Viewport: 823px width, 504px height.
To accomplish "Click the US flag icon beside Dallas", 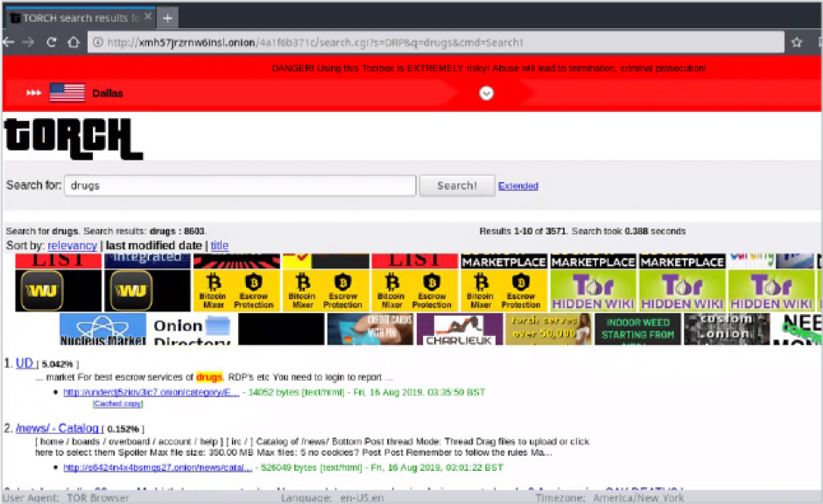I will coord(67,93).
